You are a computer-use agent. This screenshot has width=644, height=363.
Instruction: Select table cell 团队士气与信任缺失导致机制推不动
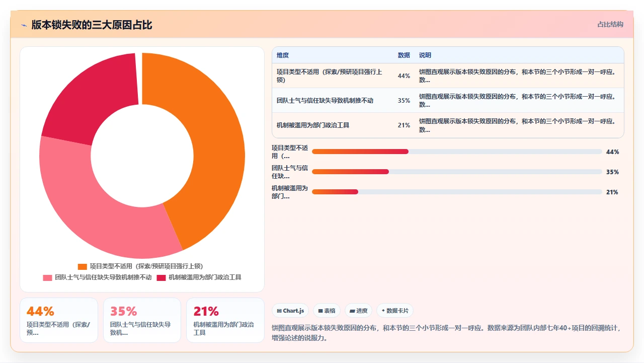pos(332,101)
